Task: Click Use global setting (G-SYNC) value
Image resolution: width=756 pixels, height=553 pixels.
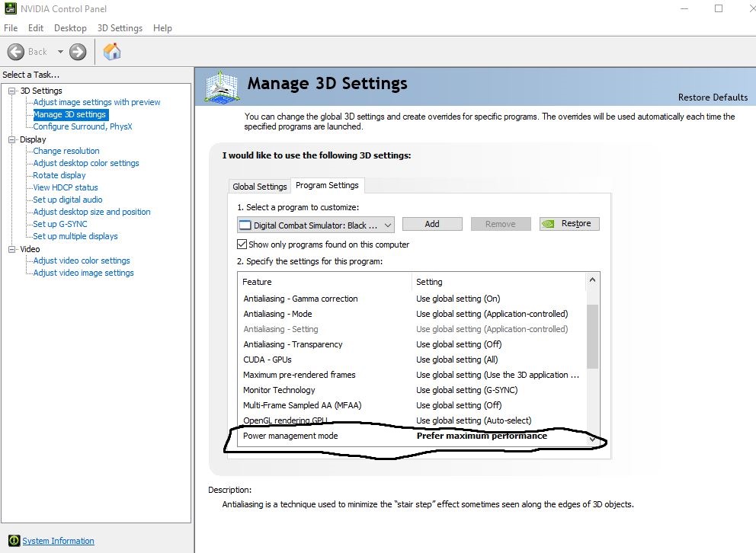Action: click(x=466, y=390)
